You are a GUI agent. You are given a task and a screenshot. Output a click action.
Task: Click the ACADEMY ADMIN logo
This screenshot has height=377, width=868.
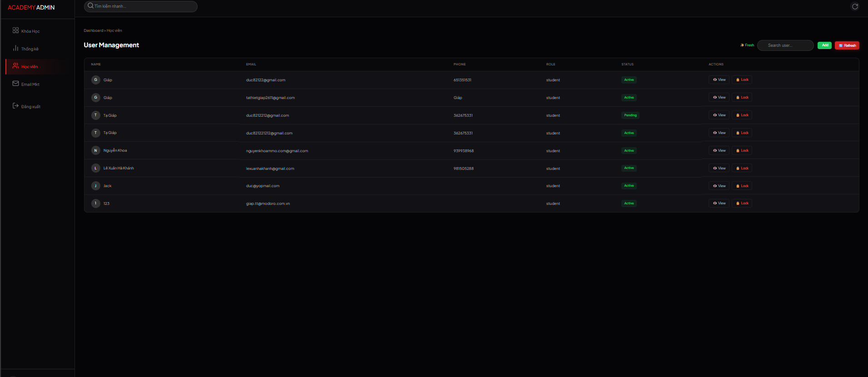[31, 8]
